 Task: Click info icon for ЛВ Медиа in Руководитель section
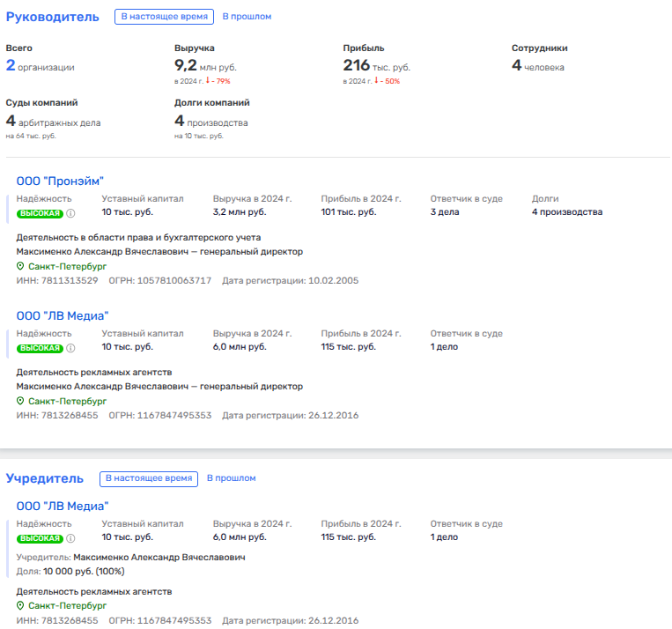click(x=71, y=348)
